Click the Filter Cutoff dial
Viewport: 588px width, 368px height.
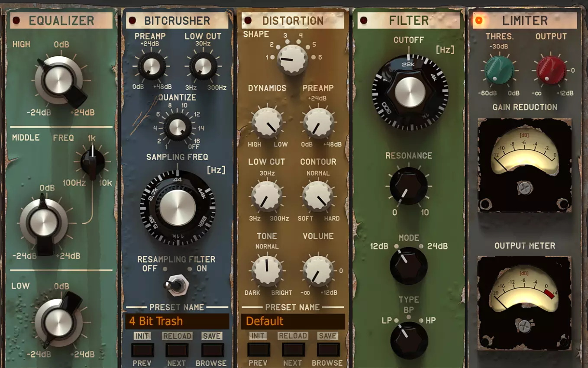[x=410, y=92]
